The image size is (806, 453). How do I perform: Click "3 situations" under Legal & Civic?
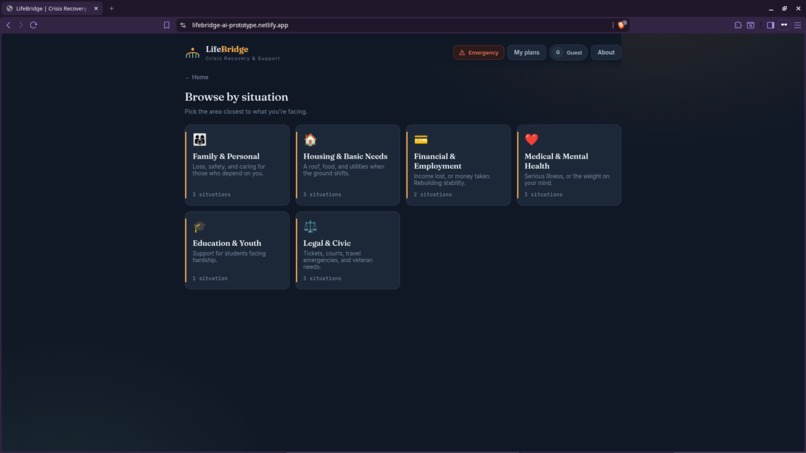click(x=322, y=279)
